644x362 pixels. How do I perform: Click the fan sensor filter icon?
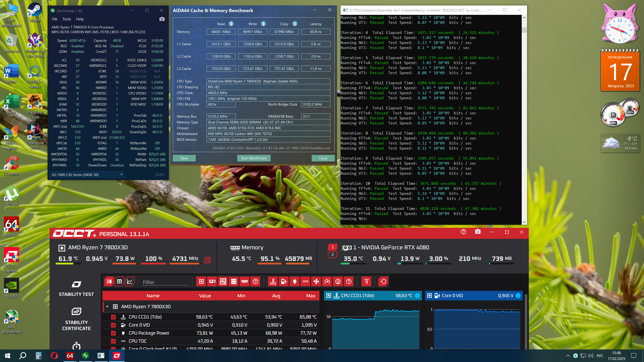click(316, 282)
